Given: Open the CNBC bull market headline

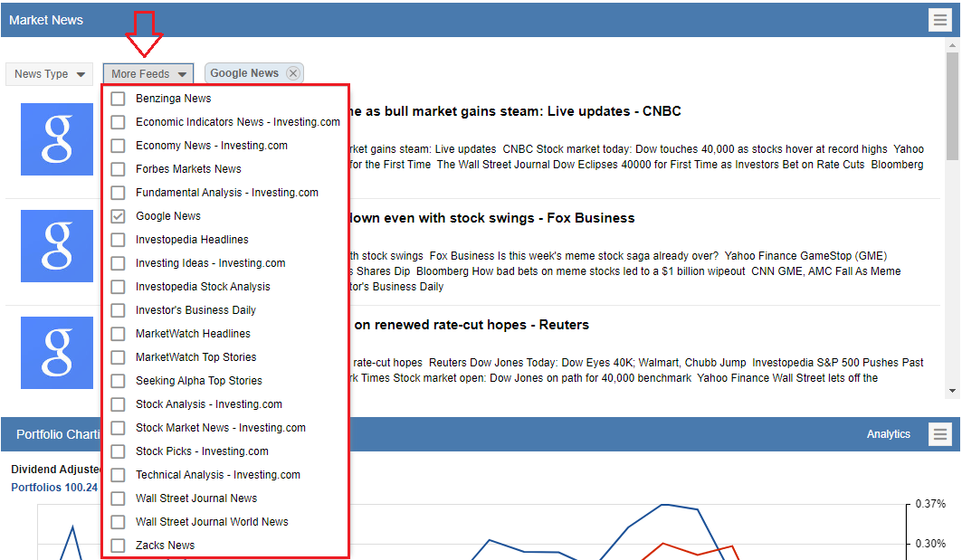Looking at the screenshot, I should [x=514, y=111].
